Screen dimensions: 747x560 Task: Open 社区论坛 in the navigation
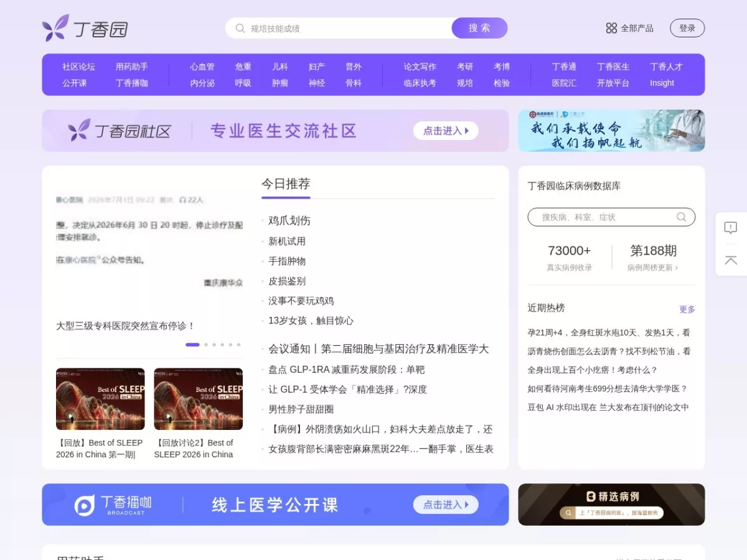coord(78,67)
